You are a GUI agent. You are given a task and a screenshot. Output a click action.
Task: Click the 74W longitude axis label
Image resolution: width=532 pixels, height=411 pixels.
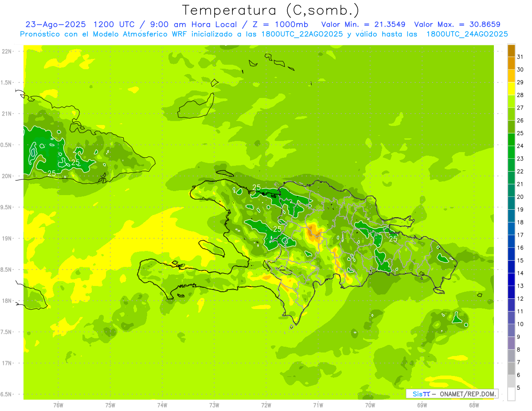click(x=162, y=405)
